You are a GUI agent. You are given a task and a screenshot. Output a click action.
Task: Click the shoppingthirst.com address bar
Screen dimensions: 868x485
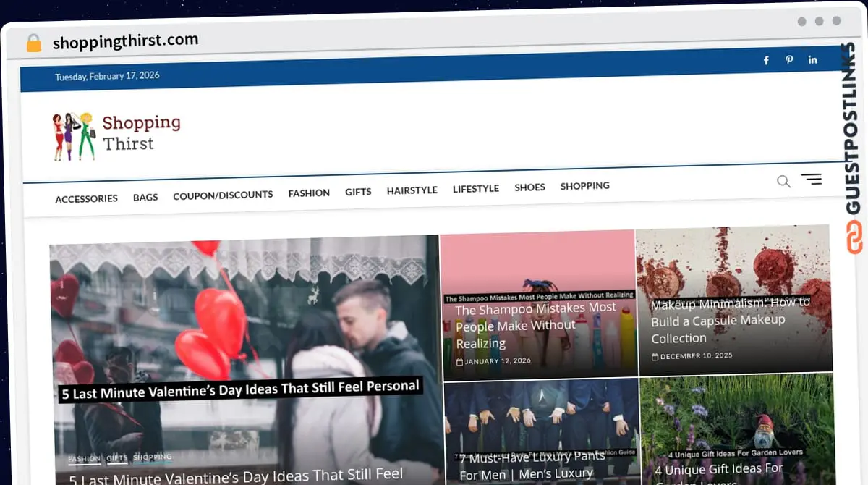[125, 41]
